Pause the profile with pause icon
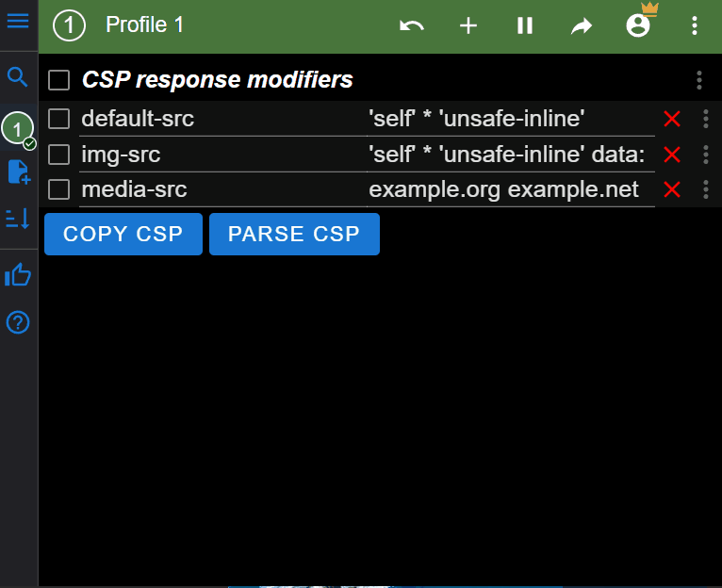This screenshot has width=722, height=588. pyautogui.click(x=525, y=25)
